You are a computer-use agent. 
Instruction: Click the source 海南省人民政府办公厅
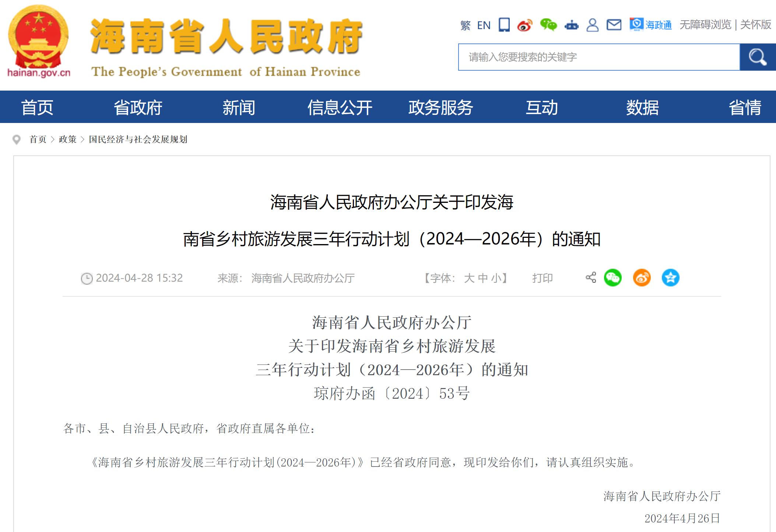pos(303,278)
